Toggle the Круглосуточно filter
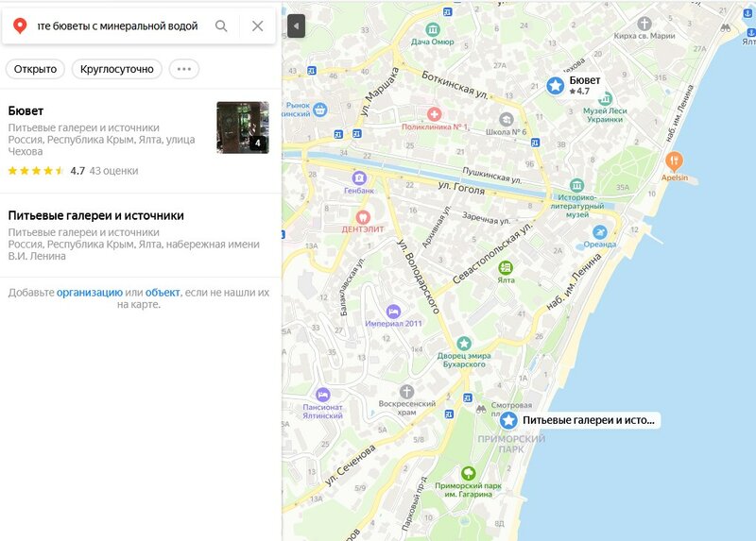 point(116,69)
